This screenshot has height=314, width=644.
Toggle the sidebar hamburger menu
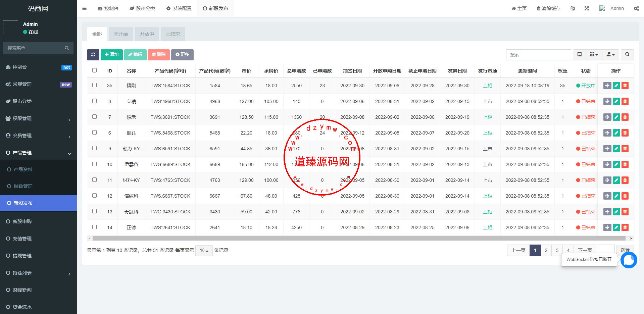pos(85,8)
